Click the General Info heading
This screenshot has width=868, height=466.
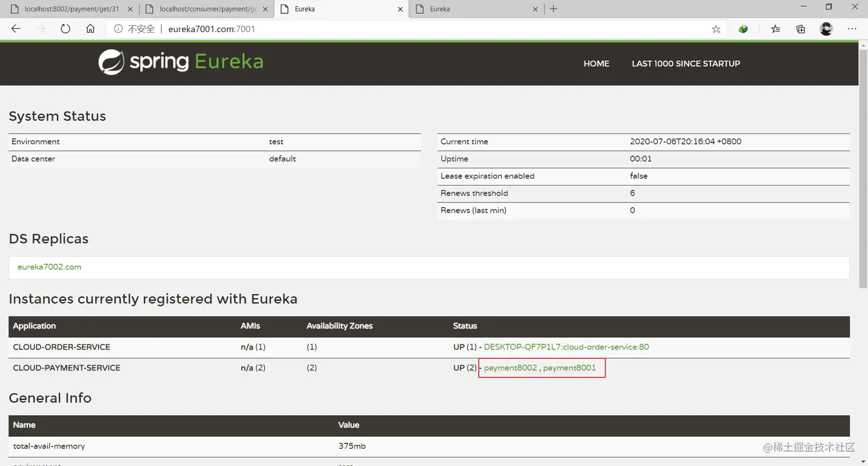[50, 398]
